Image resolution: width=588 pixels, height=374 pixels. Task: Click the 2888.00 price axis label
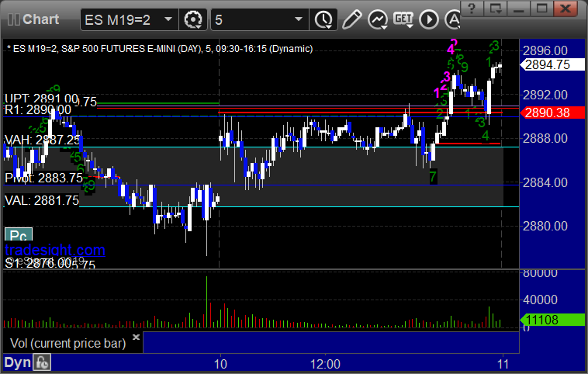pyautogui.click(x=545, y=138)
